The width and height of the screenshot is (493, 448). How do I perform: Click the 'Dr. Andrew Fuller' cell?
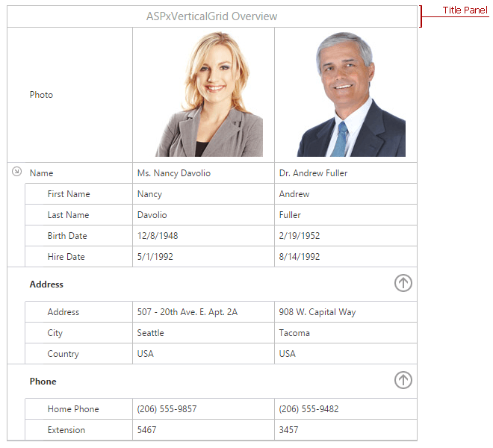click(346, 173)
